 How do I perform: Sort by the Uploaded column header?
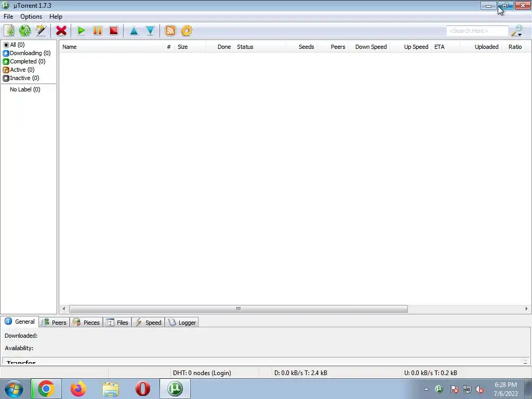[481, 47]
